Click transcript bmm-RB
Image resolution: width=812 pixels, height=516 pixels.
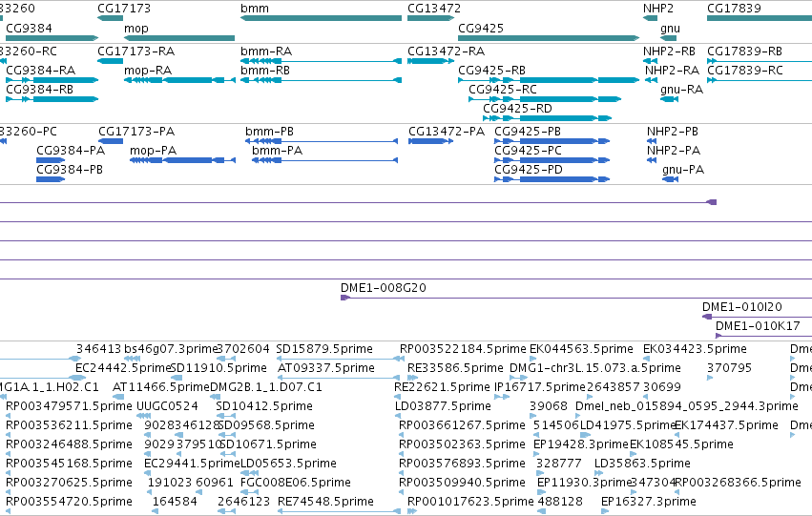point(321,80)
